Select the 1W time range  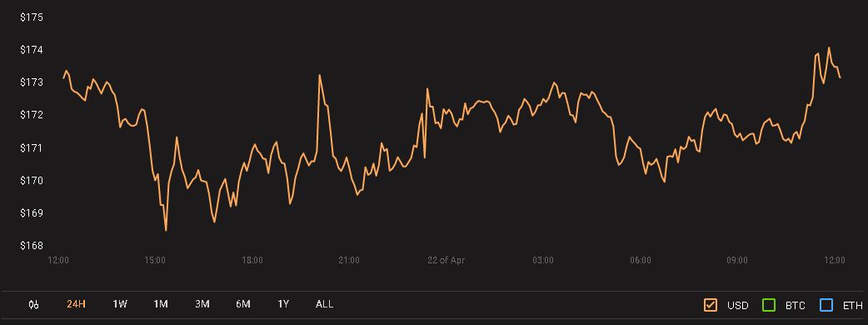[x=120, y=304]
